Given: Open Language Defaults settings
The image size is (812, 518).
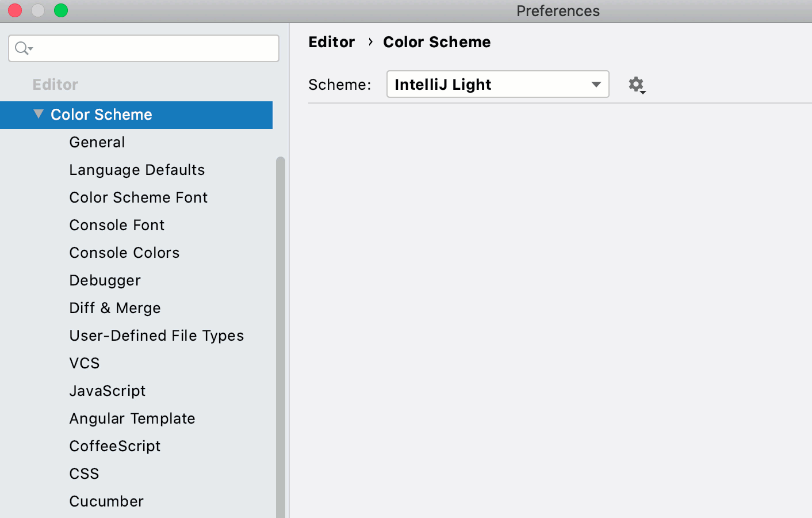Looking at the screenshot, I should (137, 169).
